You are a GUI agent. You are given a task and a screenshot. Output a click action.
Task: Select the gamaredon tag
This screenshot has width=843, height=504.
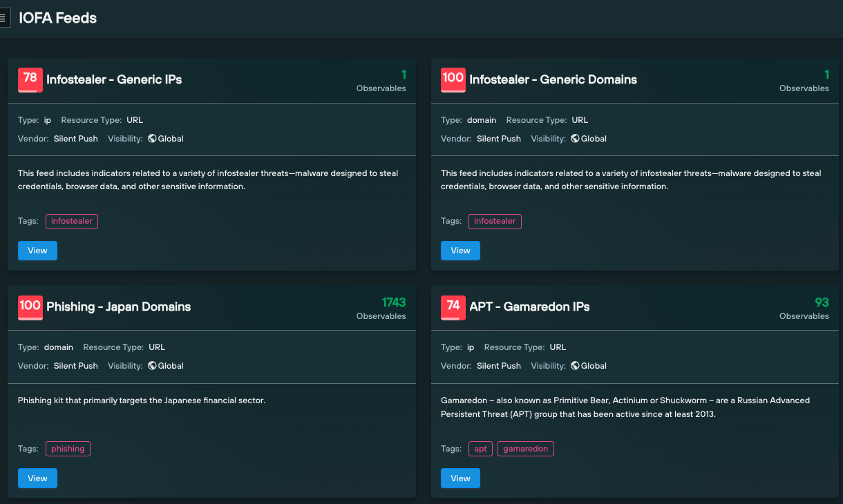click(525, 449)
